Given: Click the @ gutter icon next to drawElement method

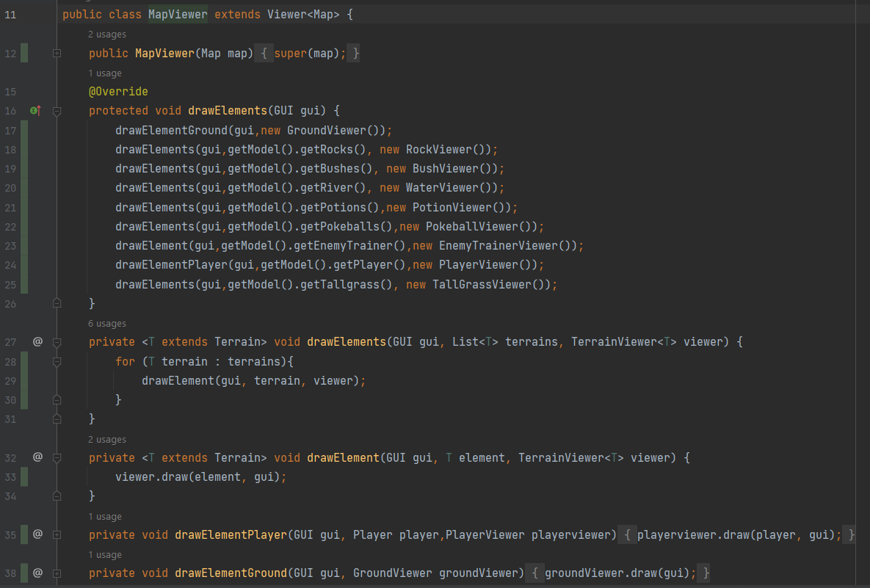Looking at the screenshot, I should tap(37, 457).
